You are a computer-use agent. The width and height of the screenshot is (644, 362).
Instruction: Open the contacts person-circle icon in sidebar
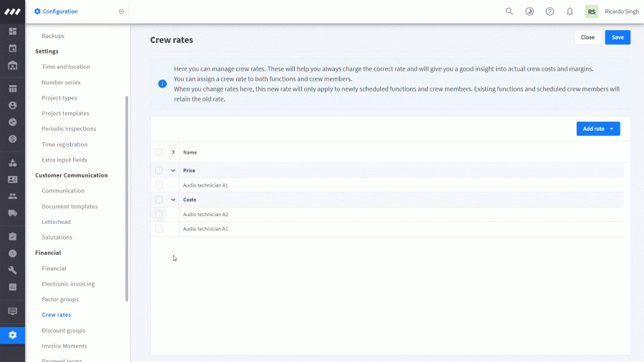13,105
